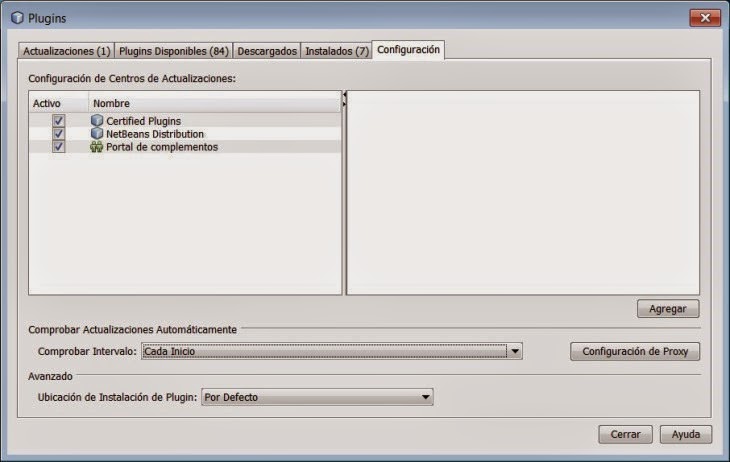Click the split pane collapse arrows

[x=345, y=99]
